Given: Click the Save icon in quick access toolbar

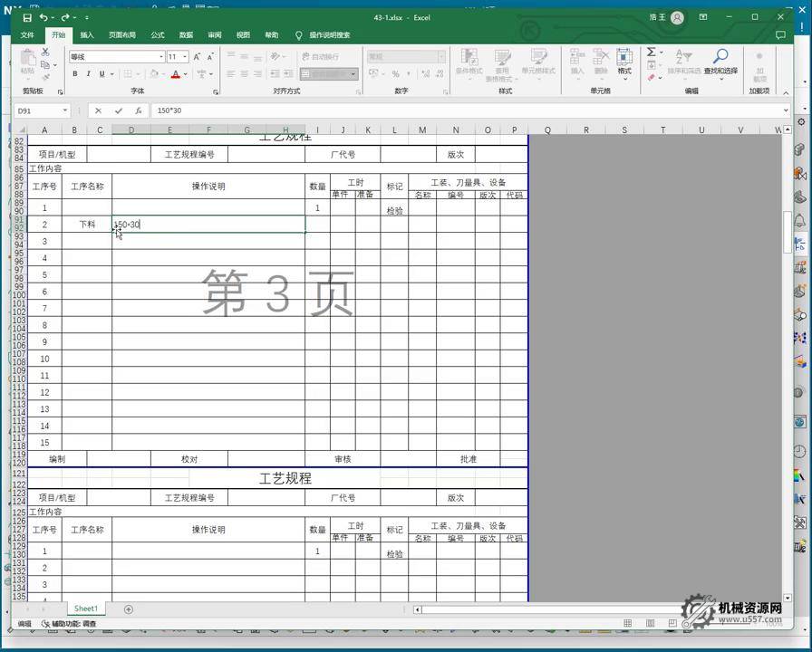Looking at the screenshot, I should coord(26,17).
